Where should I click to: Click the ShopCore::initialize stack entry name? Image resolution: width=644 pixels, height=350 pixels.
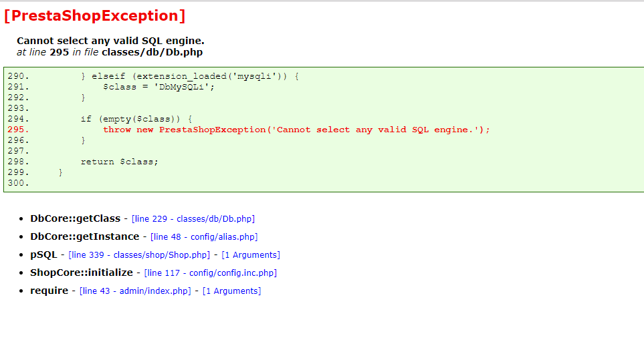pos(82,273)
